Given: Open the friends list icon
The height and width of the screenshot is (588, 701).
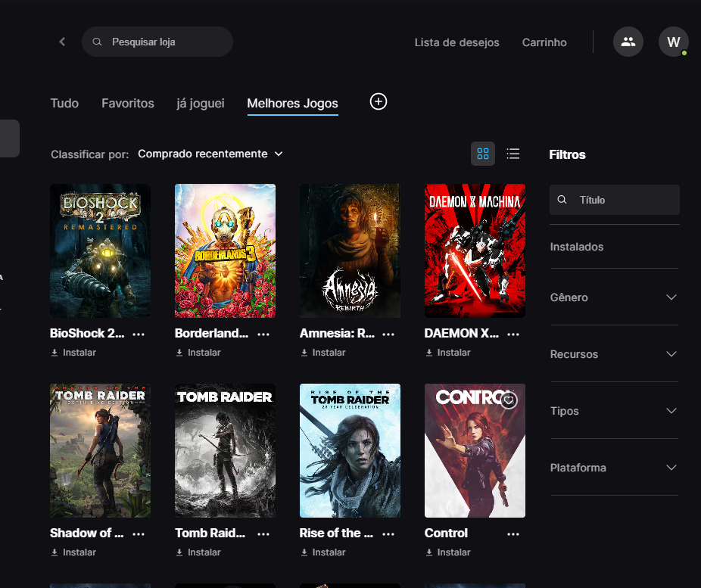Looking at the screenshot, I should pyautogui.click(x=628, y=42).
